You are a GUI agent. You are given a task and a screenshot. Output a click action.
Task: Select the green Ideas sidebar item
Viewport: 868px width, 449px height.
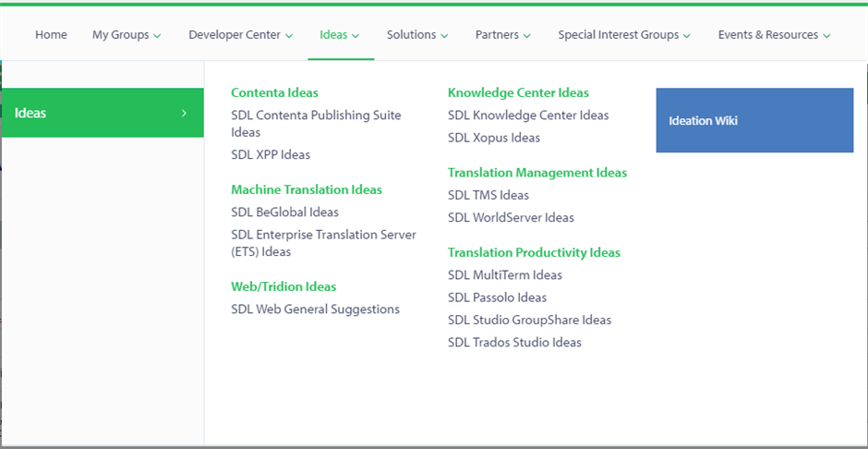[x=102, y=113]
